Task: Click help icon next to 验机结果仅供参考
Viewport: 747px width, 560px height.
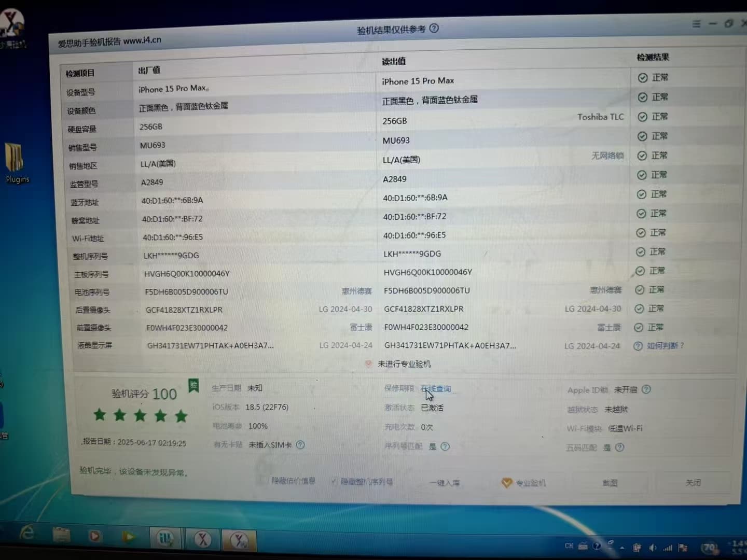Action: click(434, 29)
